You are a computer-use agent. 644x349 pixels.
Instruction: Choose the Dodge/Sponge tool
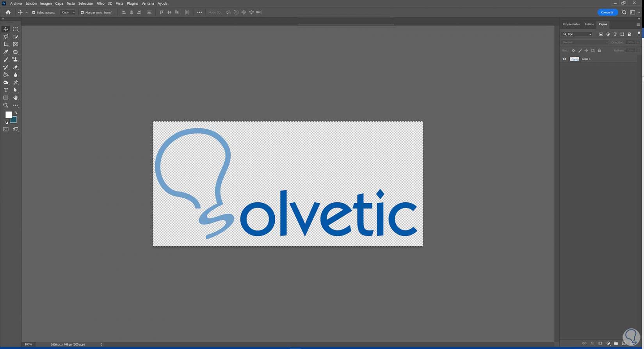6,83
